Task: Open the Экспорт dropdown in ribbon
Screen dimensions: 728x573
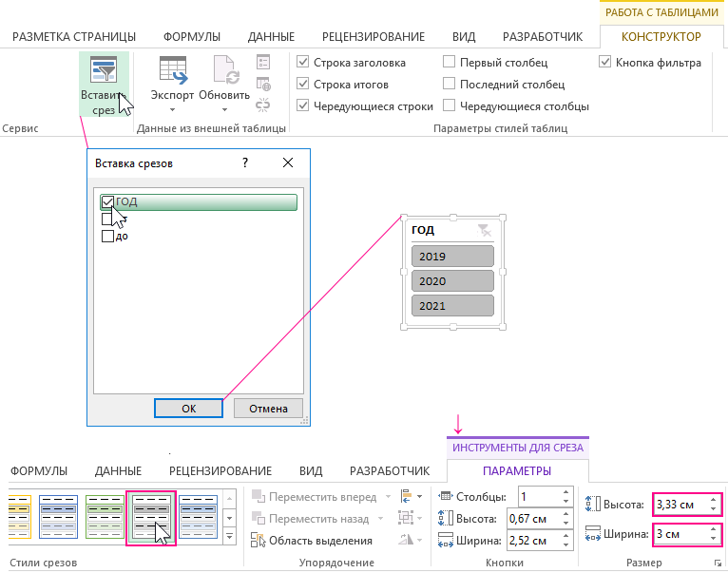Action: 172,95
